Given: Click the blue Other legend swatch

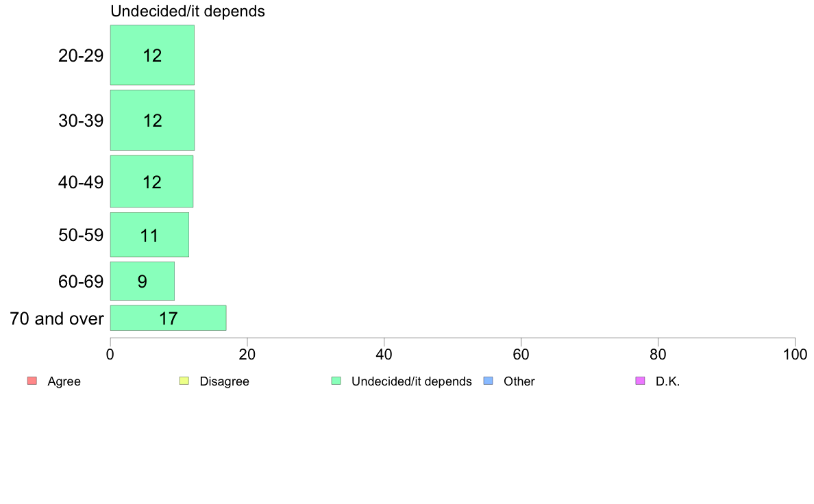Looking at the screenshot, I should pos(488,381).
